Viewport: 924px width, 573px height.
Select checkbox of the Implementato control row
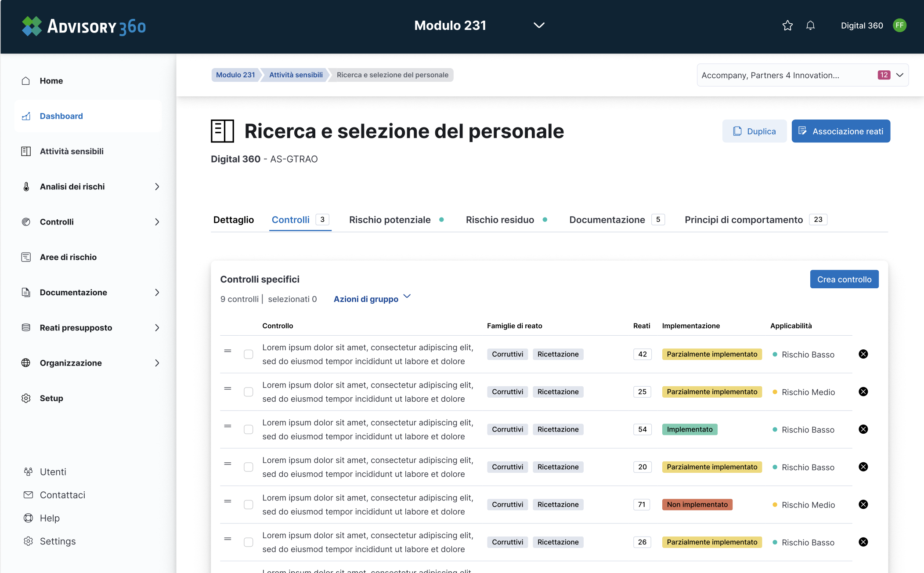click(x=249, y=429)
